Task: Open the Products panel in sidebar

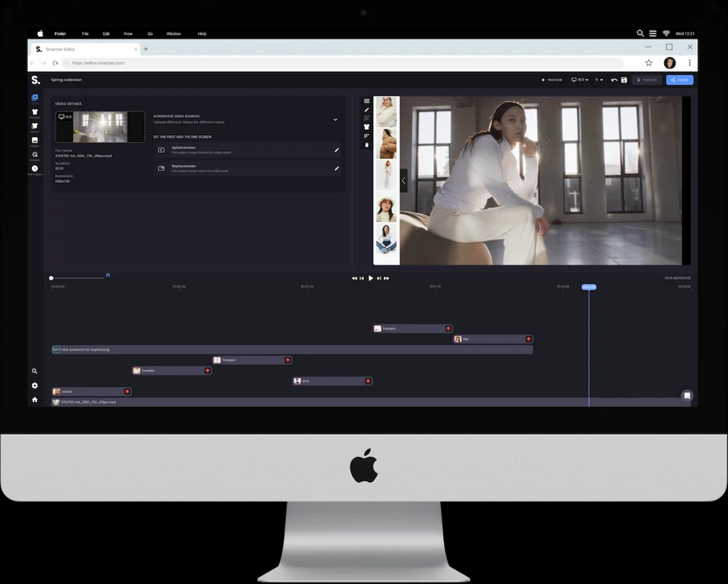Action: point(35,113)
